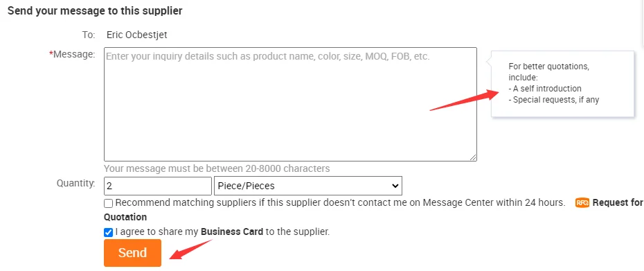The height and width of the screenshot is (271, 644).
Task: Enable recommend matching suppliers checkbox
Action: 109,203
